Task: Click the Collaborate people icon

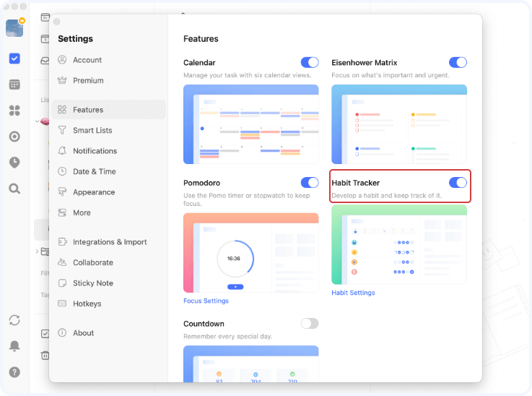Action: (62, 262)
